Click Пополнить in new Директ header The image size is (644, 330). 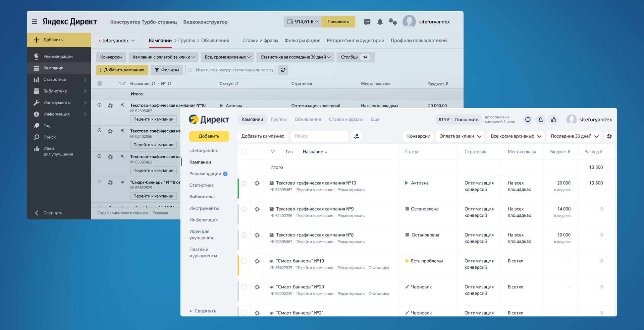(x=467, y=120)
